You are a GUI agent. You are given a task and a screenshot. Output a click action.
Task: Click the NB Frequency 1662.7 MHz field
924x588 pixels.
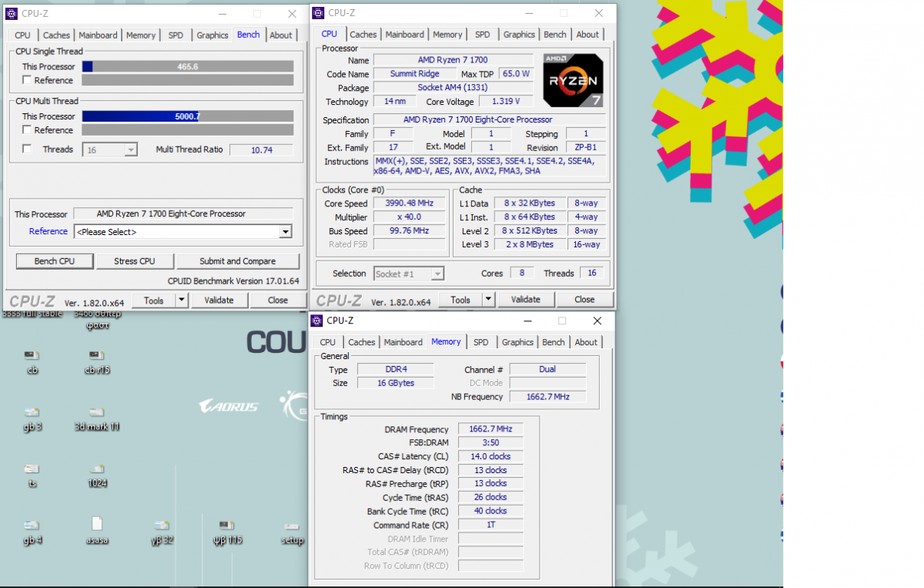point(547,397)
